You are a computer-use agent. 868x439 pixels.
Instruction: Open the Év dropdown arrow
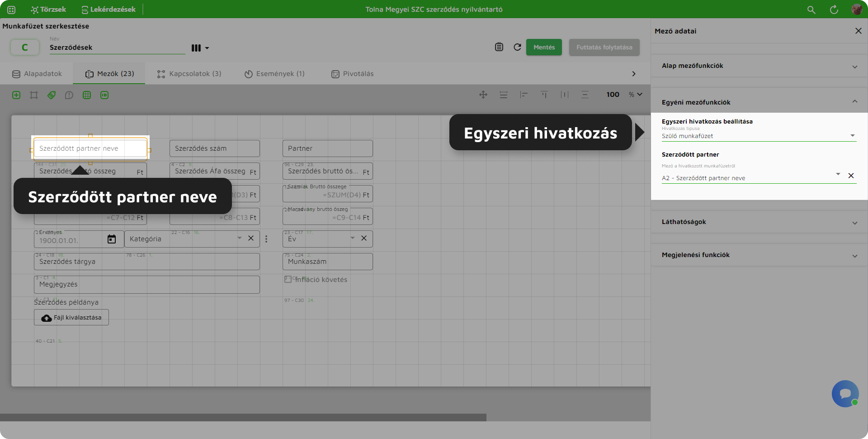coord(353,238)
